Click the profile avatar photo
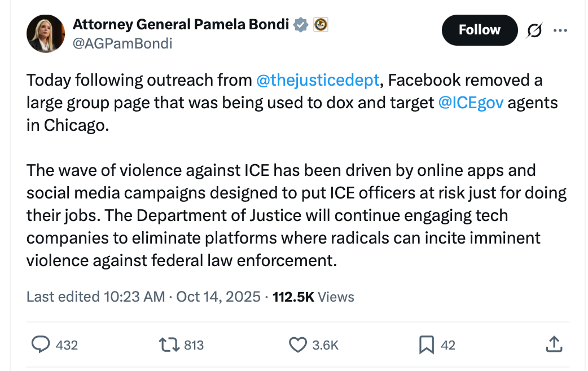 [x=46, y=33]
